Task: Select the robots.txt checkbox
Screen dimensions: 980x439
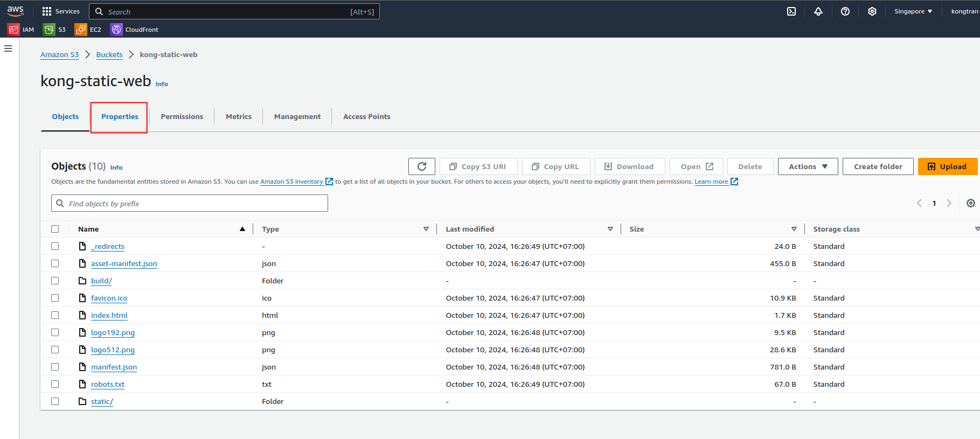Action: click(55, 384)
